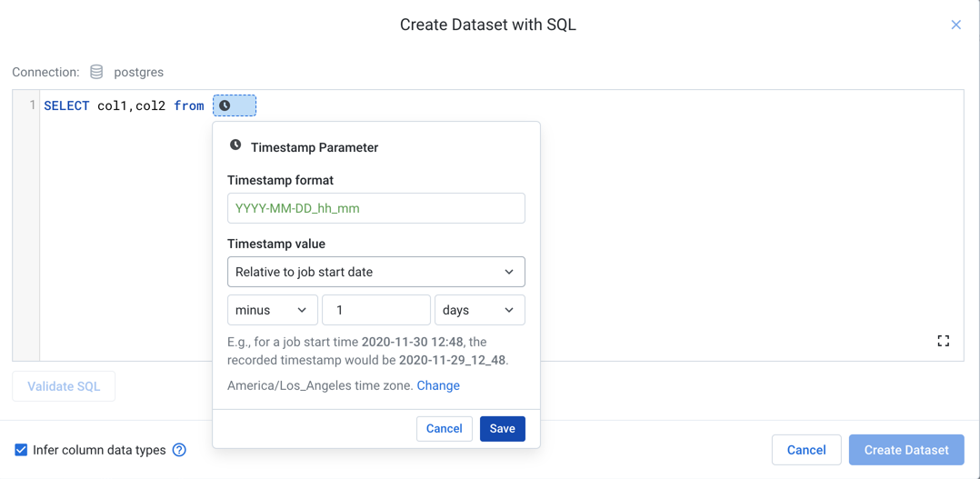The image size is (980, 479).
Task: Open the days unit dropdown
Action: 479,310
